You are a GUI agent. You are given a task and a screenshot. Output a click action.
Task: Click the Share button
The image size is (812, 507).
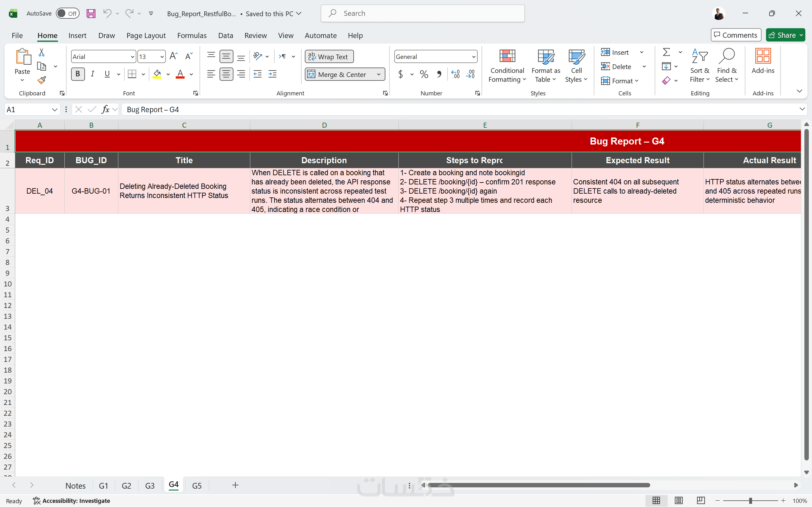782,35
